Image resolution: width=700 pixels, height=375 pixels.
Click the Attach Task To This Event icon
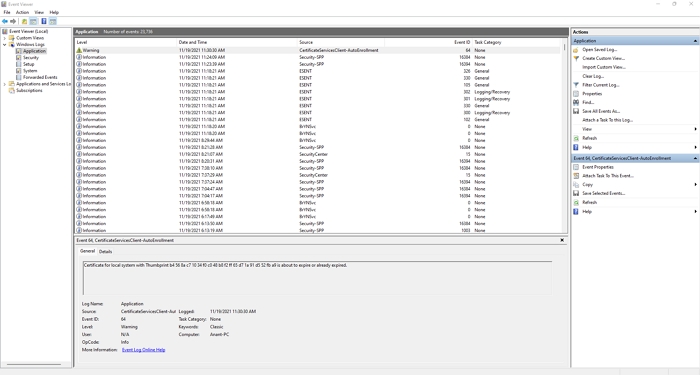(576, 176)
